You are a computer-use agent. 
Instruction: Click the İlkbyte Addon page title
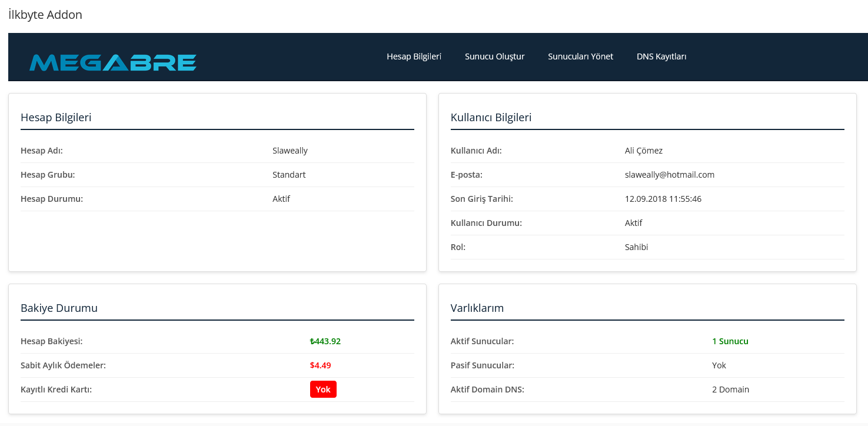coord(45,15)
